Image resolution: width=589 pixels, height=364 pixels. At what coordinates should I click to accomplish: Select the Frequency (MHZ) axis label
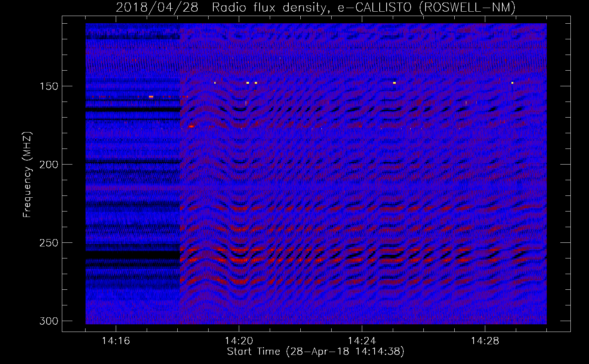27,174
